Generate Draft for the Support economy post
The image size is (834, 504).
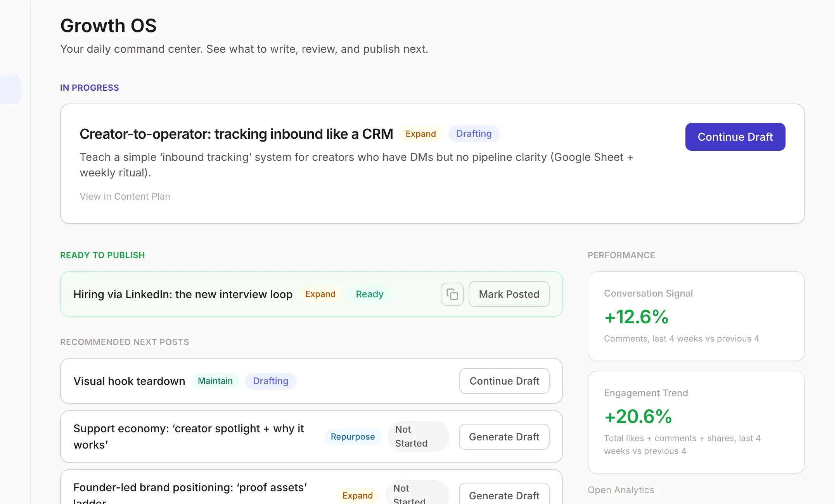pos(504,437)
